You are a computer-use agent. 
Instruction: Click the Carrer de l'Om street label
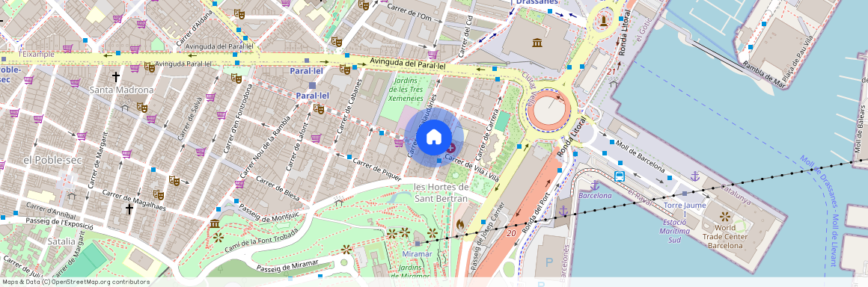coord(409,12)
